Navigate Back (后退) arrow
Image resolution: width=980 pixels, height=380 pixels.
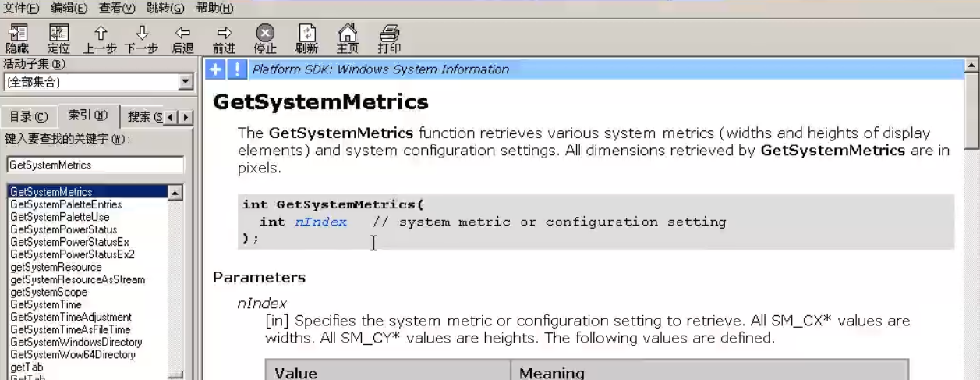pyautogui.click(x=182, y=39)
